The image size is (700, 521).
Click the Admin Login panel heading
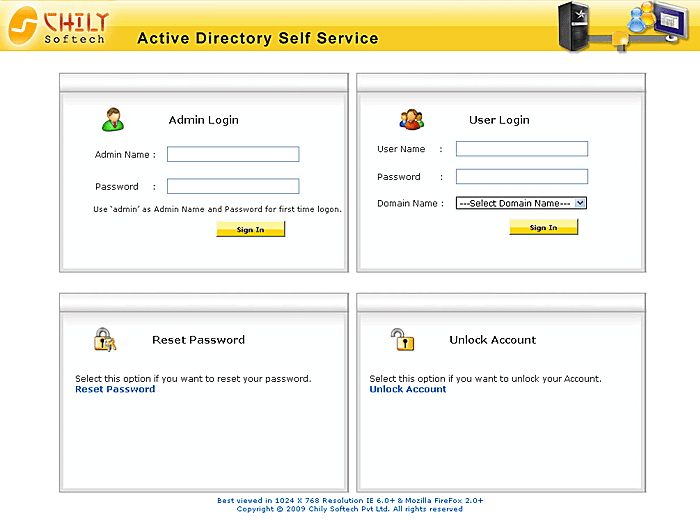click(203, 120)
